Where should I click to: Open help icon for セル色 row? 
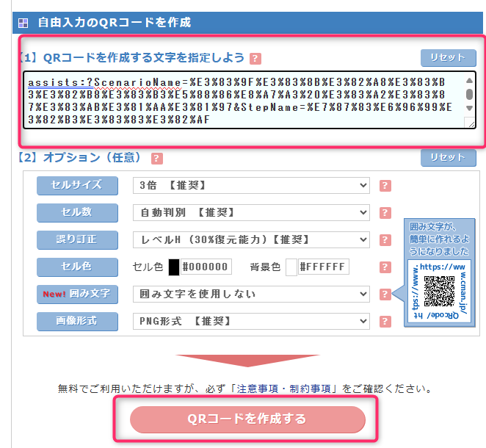(385, 267)
